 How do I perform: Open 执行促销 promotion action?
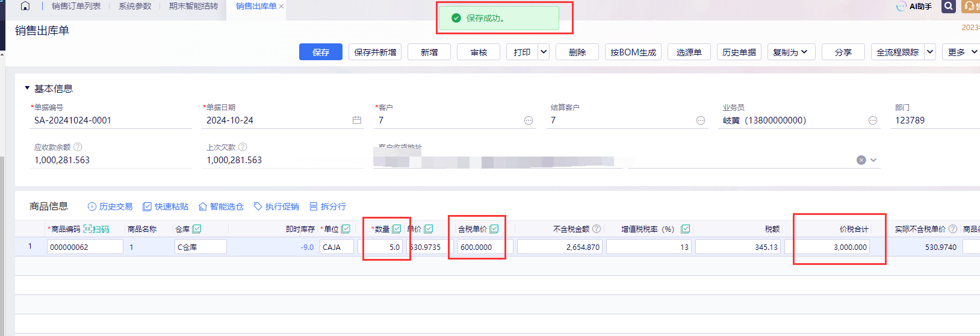(x=276, y=207)
